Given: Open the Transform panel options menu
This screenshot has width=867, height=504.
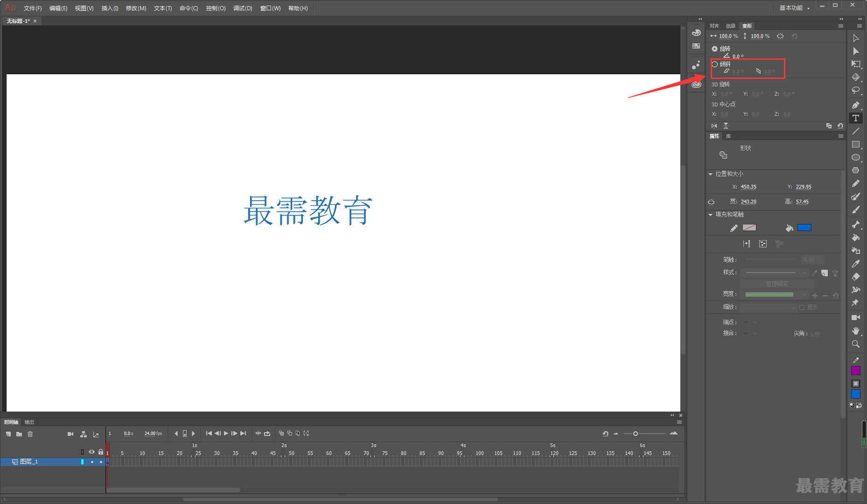Looking at the screenshot, I should [841, 26].
